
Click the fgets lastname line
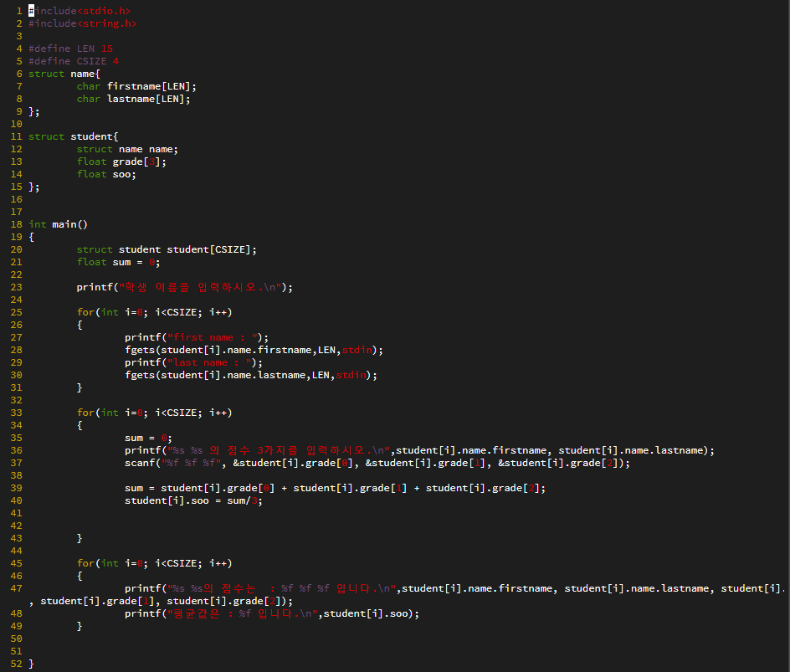pyautogui.click(x=251, y=375)
